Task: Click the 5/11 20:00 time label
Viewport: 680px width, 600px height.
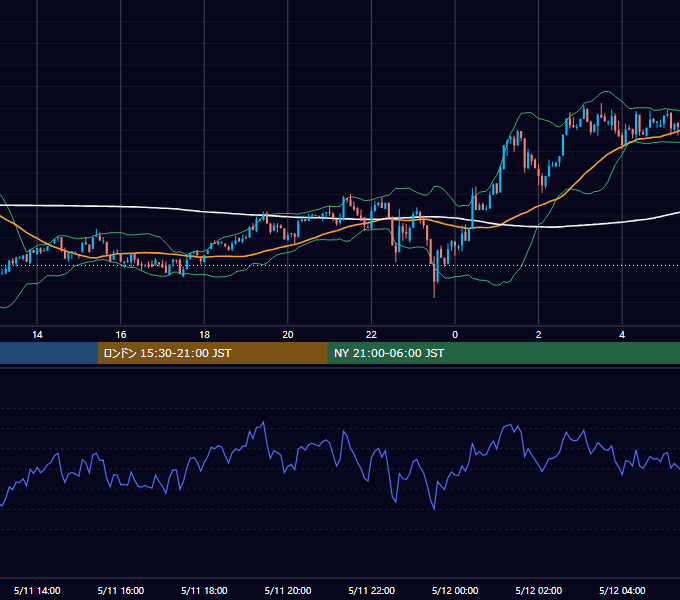Action: [288, 590]
